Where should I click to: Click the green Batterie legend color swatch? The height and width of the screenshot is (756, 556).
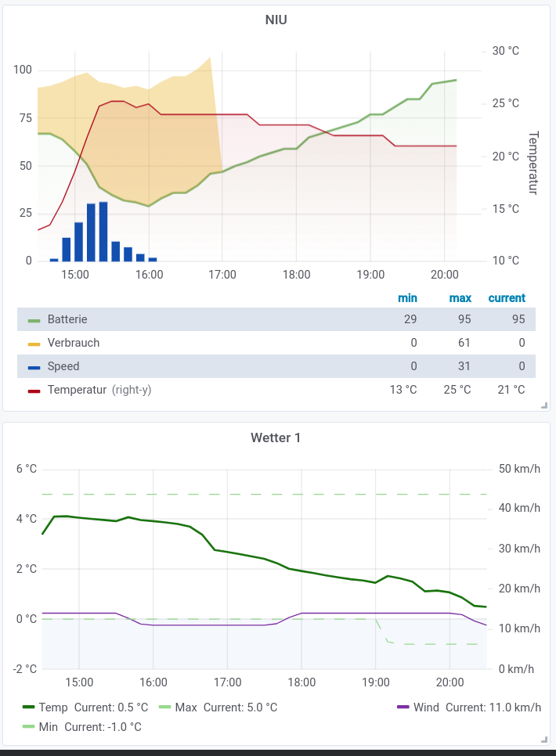[34, 320]
